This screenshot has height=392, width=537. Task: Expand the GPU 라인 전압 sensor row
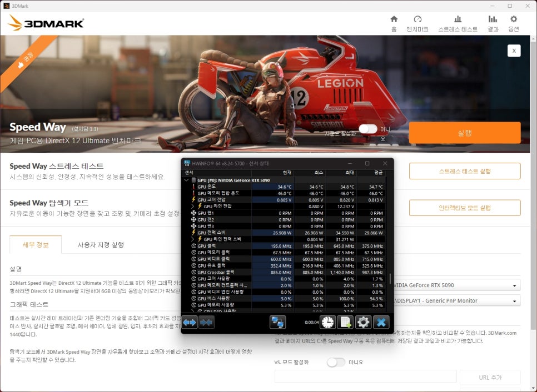[x=192, y=206]
